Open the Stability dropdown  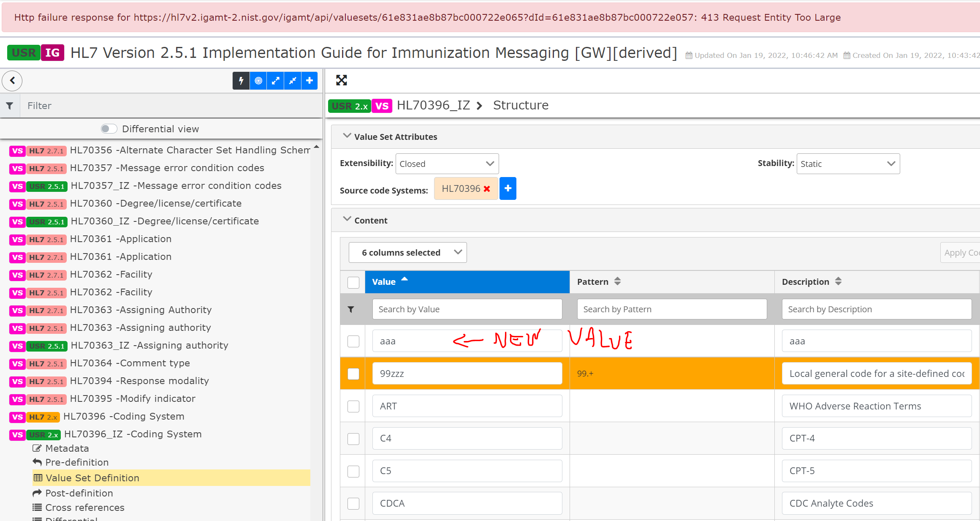point(848,164)
